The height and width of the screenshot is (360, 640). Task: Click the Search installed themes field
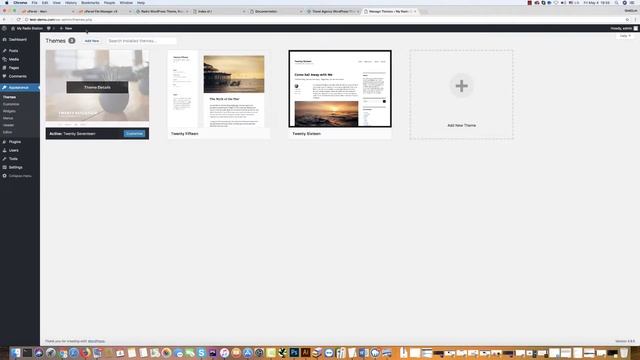tap(141, 41)
